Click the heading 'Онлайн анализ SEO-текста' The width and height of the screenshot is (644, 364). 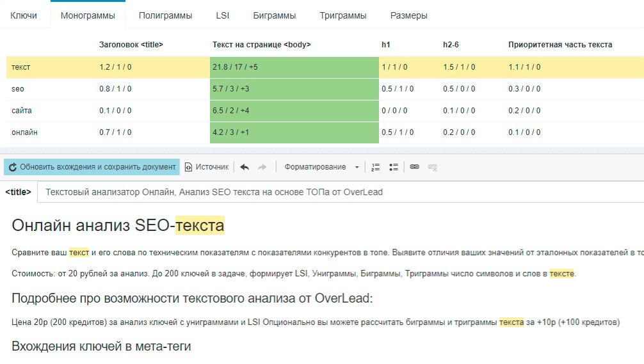[x=118, y=225]
